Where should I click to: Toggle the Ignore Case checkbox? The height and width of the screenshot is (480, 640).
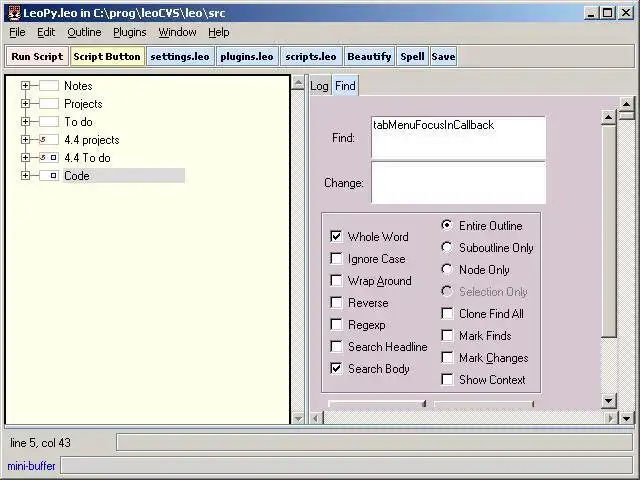click(x=336, y=258)
